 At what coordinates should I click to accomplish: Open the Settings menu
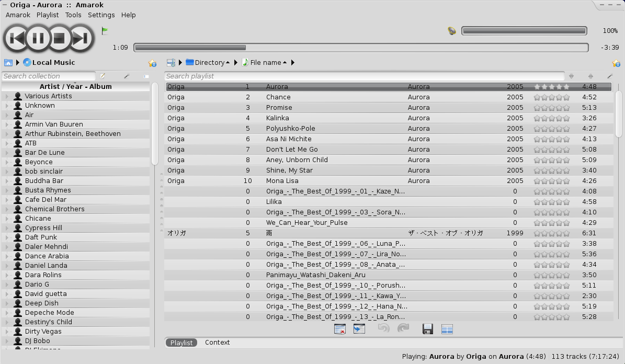tap(101, 15)
